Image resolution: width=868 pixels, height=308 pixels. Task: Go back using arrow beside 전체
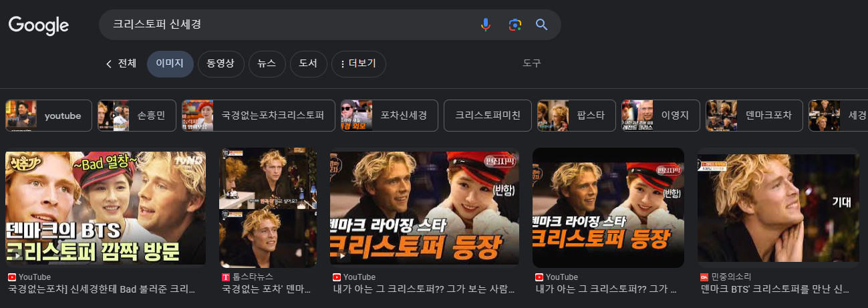[x=109, y=64]
